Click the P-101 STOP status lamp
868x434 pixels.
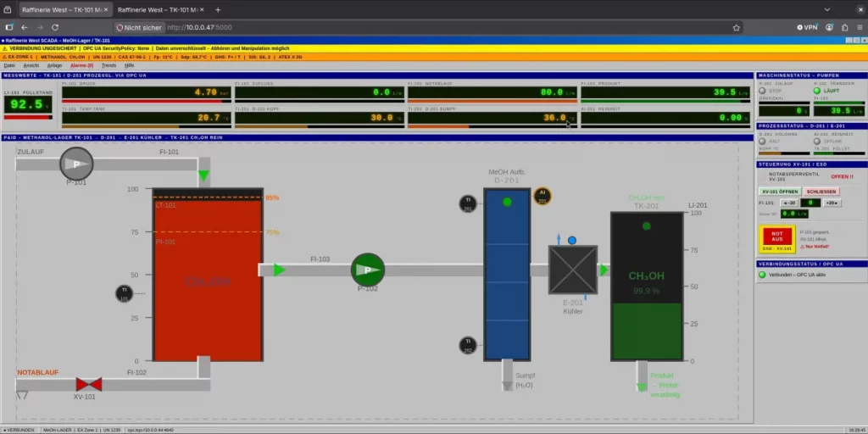(x=762, y=91)
